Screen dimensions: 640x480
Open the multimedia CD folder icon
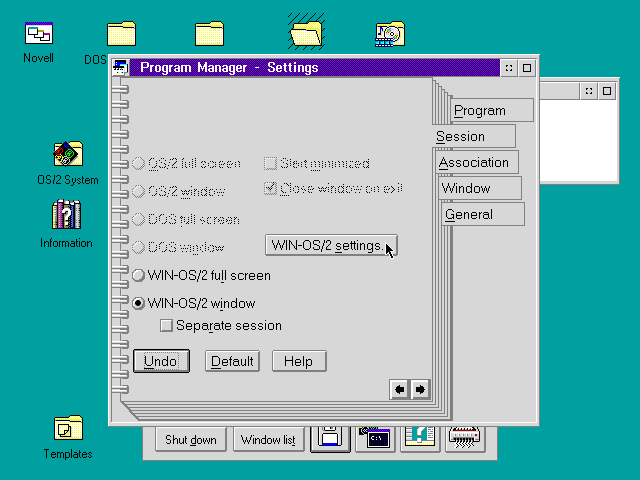point(390,34)
